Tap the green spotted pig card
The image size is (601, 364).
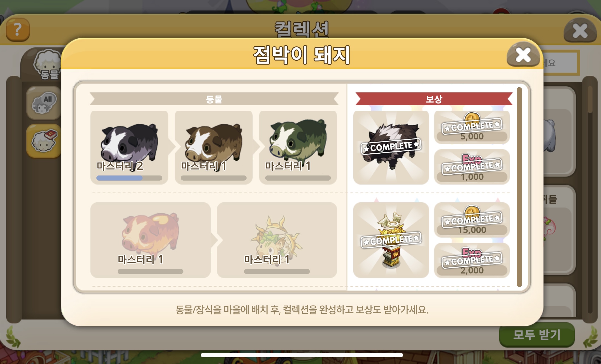(x=298, y=147)
